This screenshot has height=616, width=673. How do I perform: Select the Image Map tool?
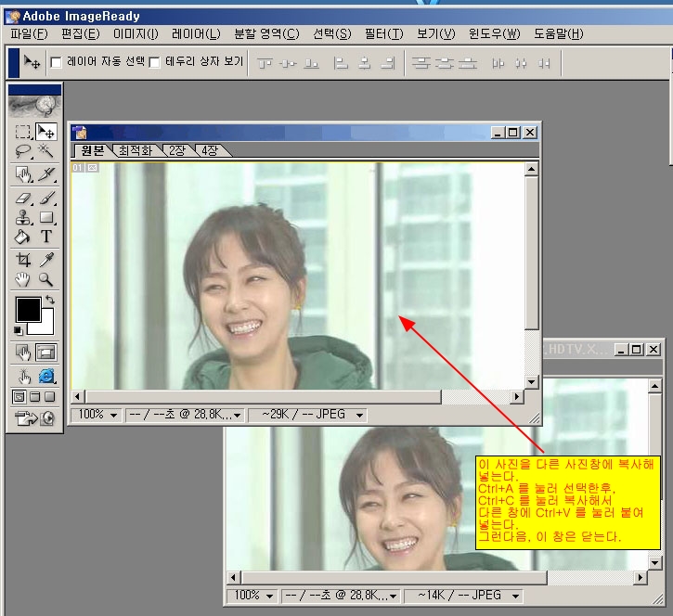pyautogui.click(x=23, y=174)
